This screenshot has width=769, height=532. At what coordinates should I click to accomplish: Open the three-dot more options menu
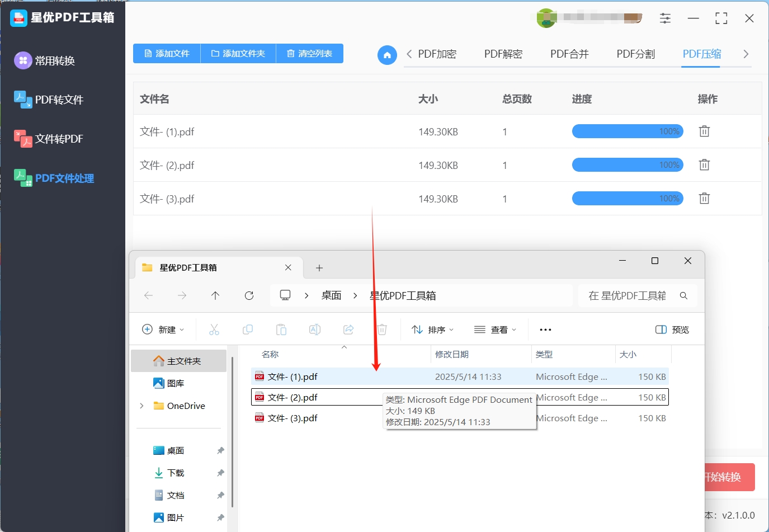tap(546, 329)
